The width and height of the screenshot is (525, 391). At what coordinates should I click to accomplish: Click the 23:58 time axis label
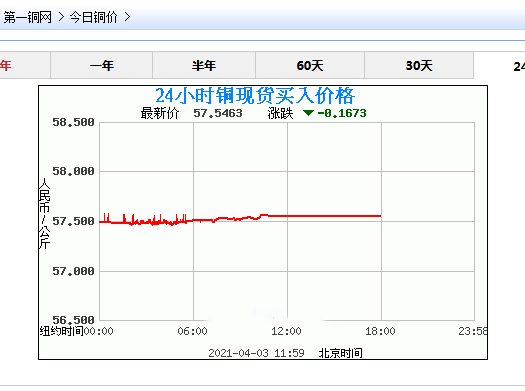click(x=473, y=331)
